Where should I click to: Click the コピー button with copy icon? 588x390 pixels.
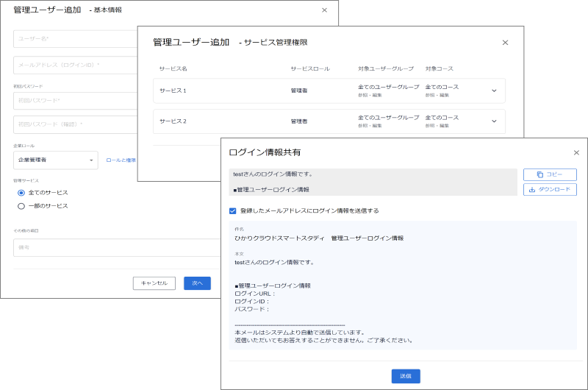550,174
